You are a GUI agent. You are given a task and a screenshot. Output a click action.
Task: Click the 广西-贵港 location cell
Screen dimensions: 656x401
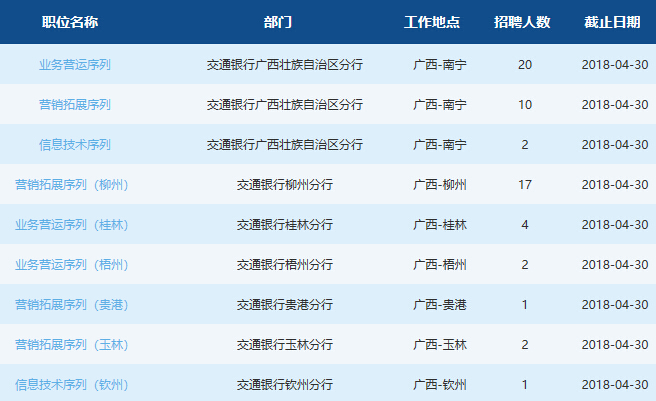pyautogui.click(x=440, y=305)
